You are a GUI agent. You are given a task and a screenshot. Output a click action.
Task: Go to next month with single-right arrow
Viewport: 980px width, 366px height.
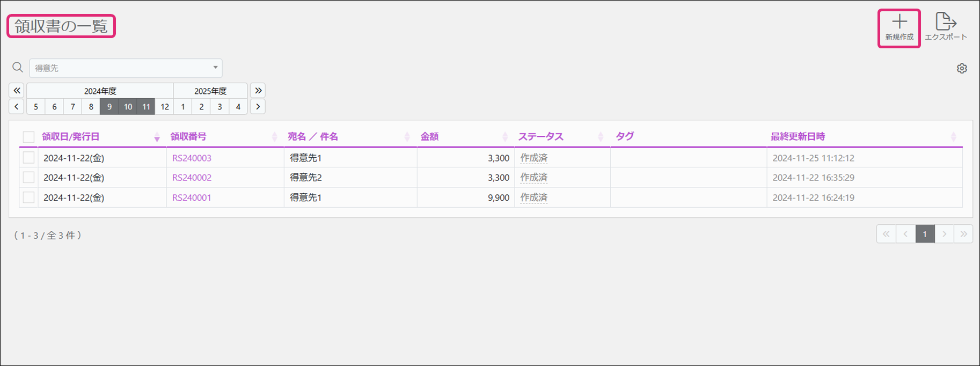click(x=258, y=107)
